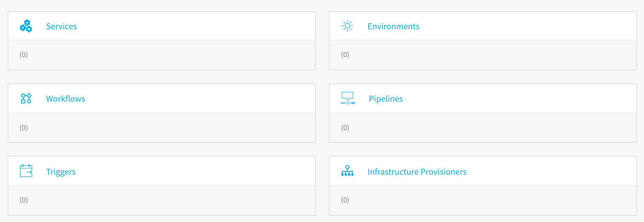
Task: Open the Infrastructure Provisioners link
Action: [417, 172]
